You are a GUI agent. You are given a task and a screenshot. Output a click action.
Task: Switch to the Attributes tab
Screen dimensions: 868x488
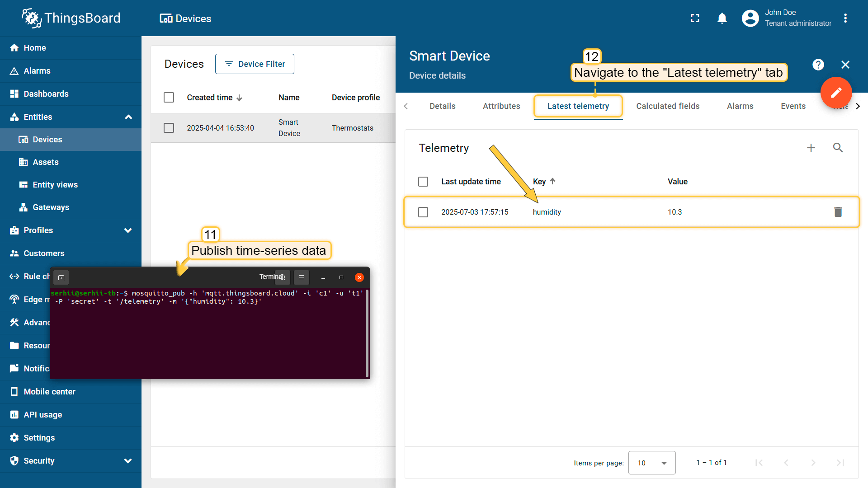point(501,106)
